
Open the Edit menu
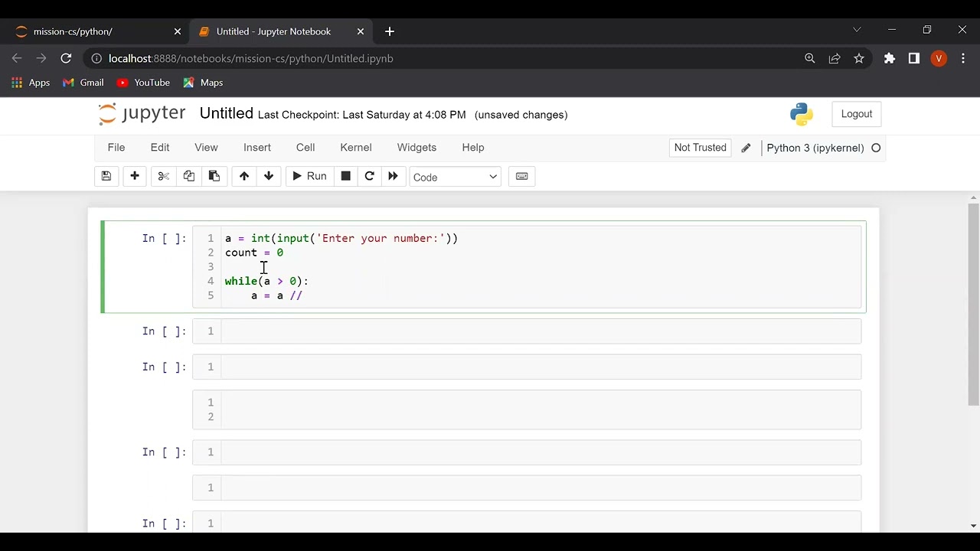[x=160, y=148]
